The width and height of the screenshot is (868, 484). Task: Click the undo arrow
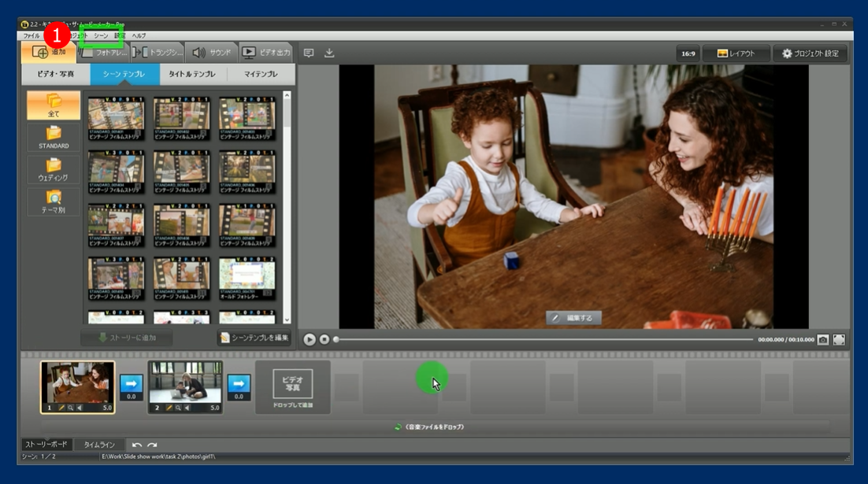coord(137,445)
